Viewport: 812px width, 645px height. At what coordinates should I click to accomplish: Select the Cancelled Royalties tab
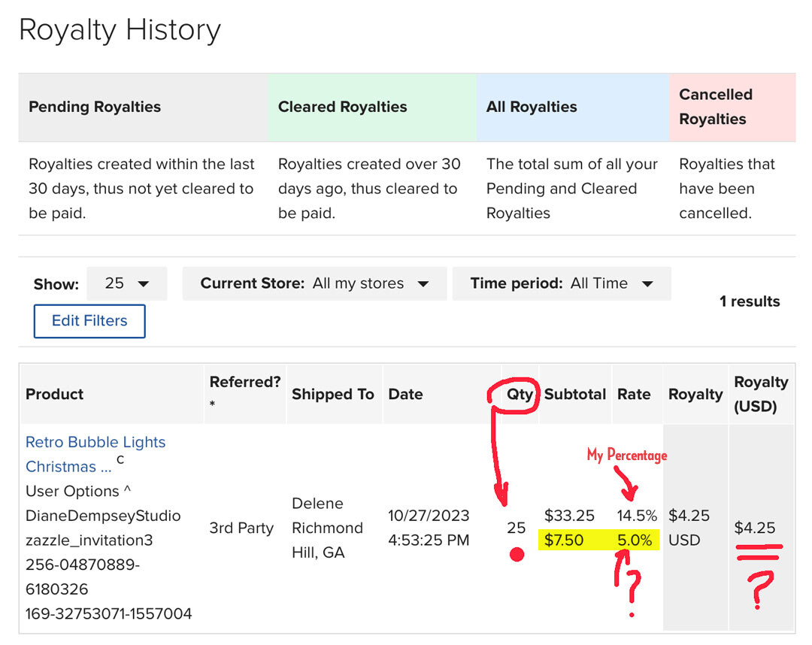[x=732, y=107]
